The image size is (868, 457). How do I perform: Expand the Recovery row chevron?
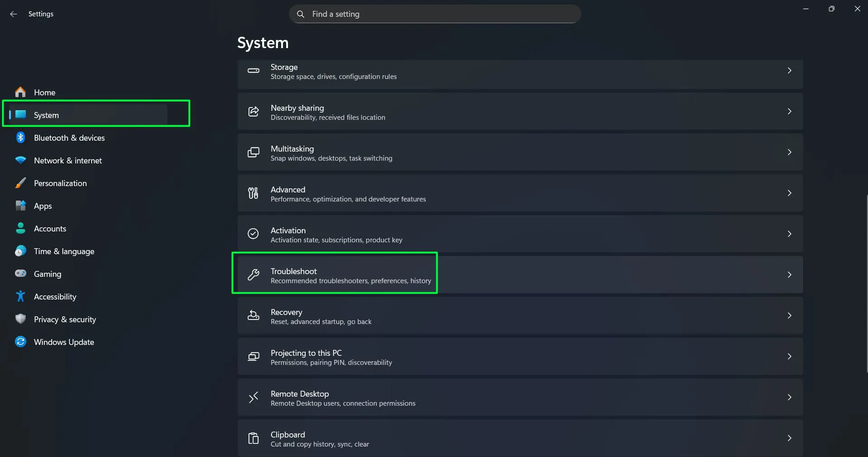click(790, 315)
